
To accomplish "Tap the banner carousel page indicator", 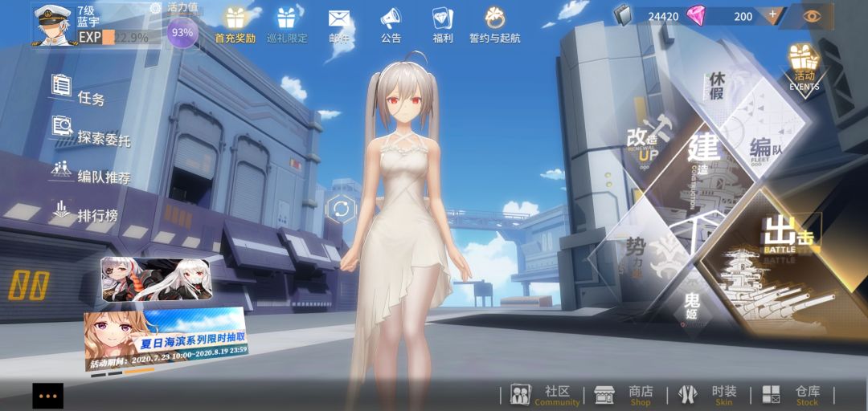I will tap(122, 372).
